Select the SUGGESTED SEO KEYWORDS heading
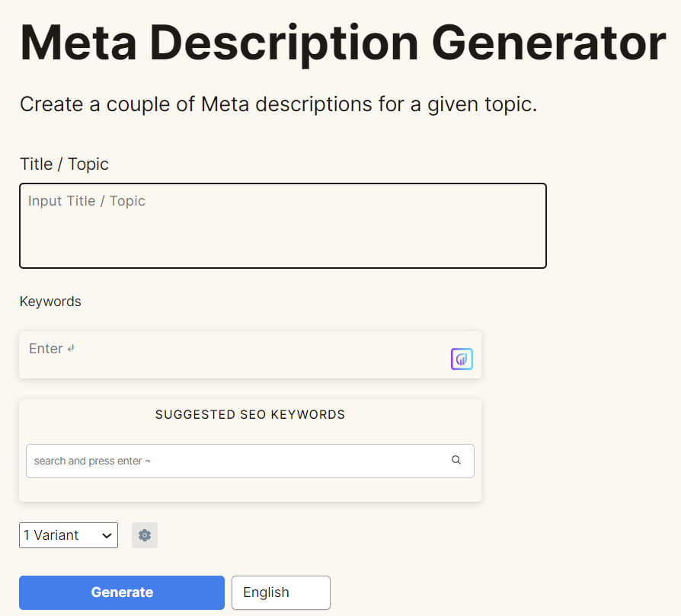The image size is (681, 616). pos(250,415)
